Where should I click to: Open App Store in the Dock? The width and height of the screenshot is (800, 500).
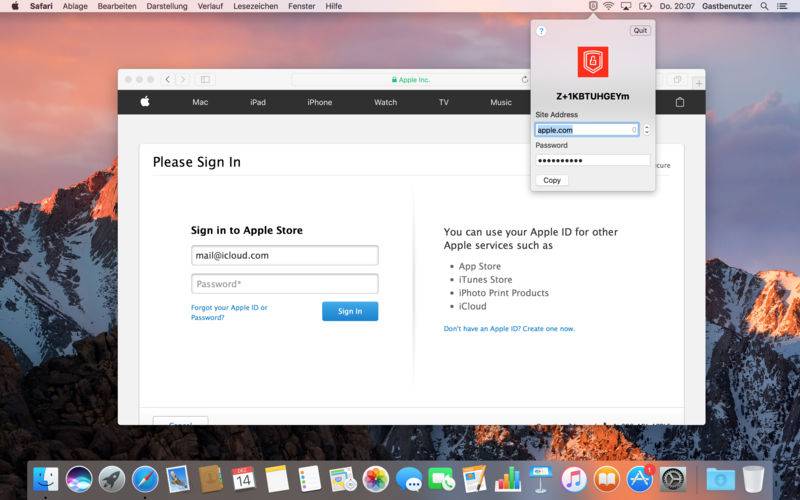coord(640,479)
